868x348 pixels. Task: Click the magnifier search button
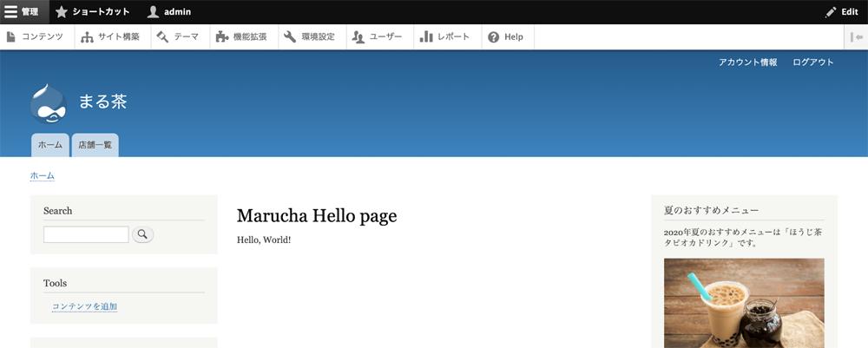[x=143, y=234]
